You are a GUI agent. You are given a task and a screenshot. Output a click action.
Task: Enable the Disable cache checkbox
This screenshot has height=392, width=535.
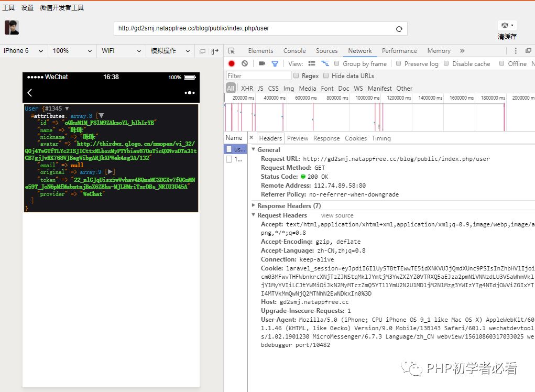pos(446,63)
